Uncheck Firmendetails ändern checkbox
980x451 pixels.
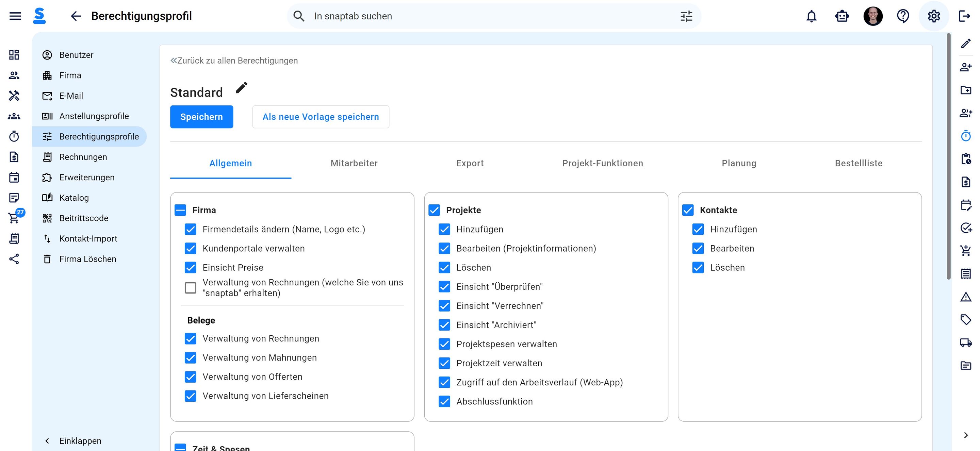(191, 229)
